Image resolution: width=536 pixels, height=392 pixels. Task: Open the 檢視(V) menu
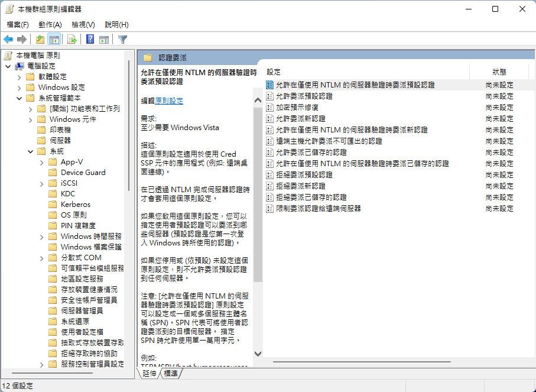(83, 25)
